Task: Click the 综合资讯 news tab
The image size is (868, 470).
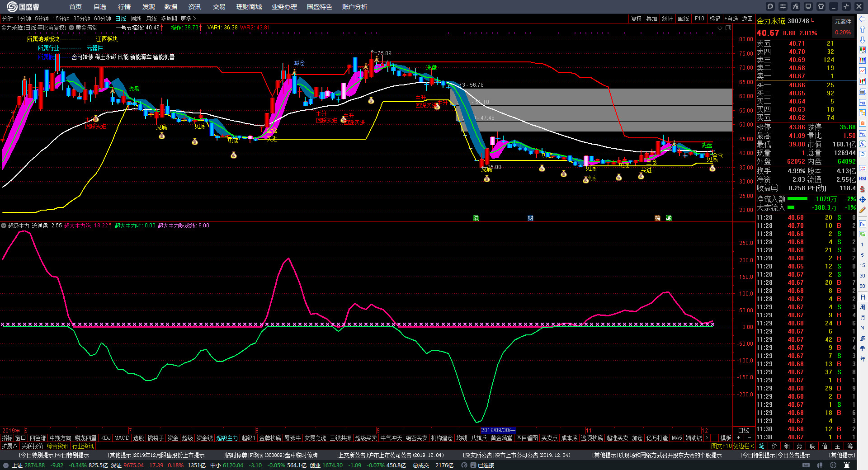Action: (x=57, y=446)
